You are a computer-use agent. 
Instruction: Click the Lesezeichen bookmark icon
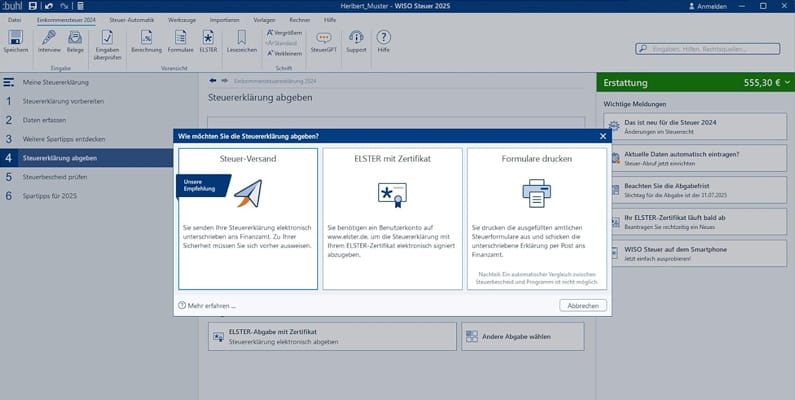(x=242, y=37)
